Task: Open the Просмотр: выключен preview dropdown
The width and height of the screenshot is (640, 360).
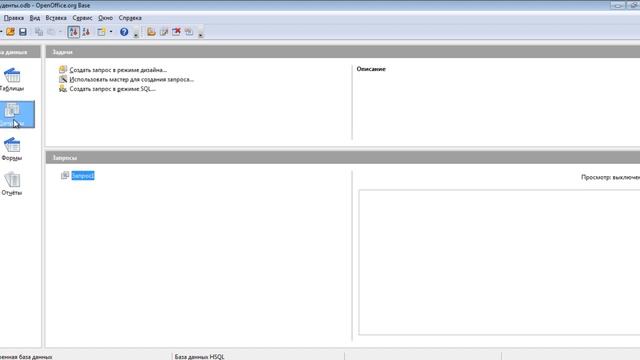Action: pos(610,177)
